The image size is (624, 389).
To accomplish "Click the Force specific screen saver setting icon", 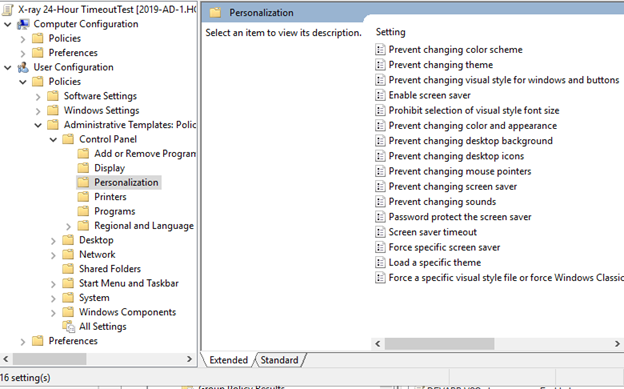I will click(x=380, y=247).
